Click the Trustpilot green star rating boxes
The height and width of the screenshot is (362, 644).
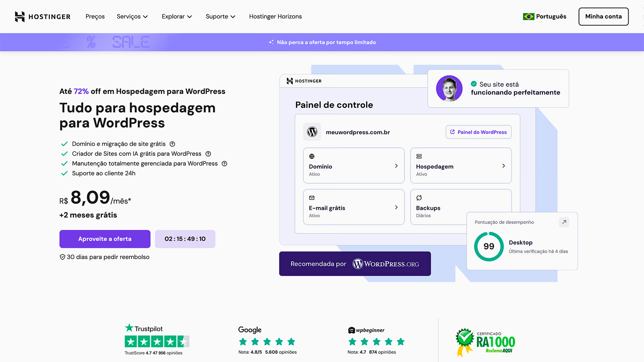[x=157, y=342]
